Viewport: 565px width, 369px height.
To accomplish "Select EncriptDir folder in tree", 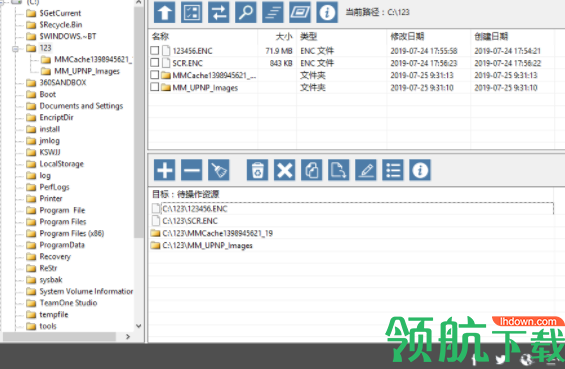I will point(56,117).
